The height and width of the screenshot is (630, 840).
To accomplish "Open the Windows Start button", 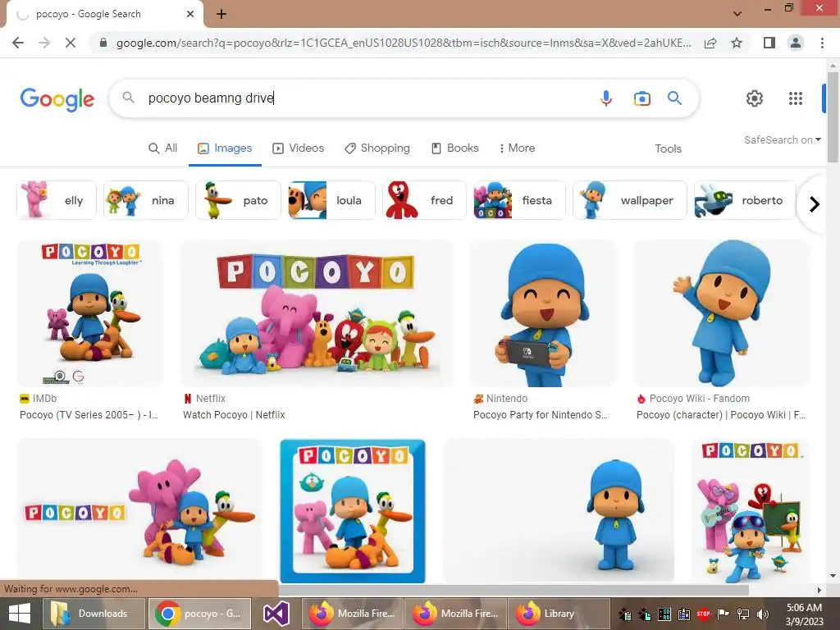I will [x=20, y=614].
